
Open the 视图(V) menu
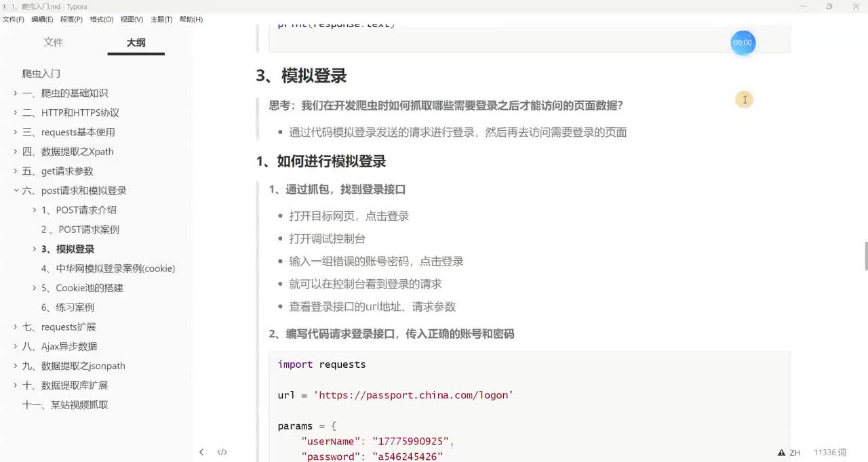pos(132,20)
